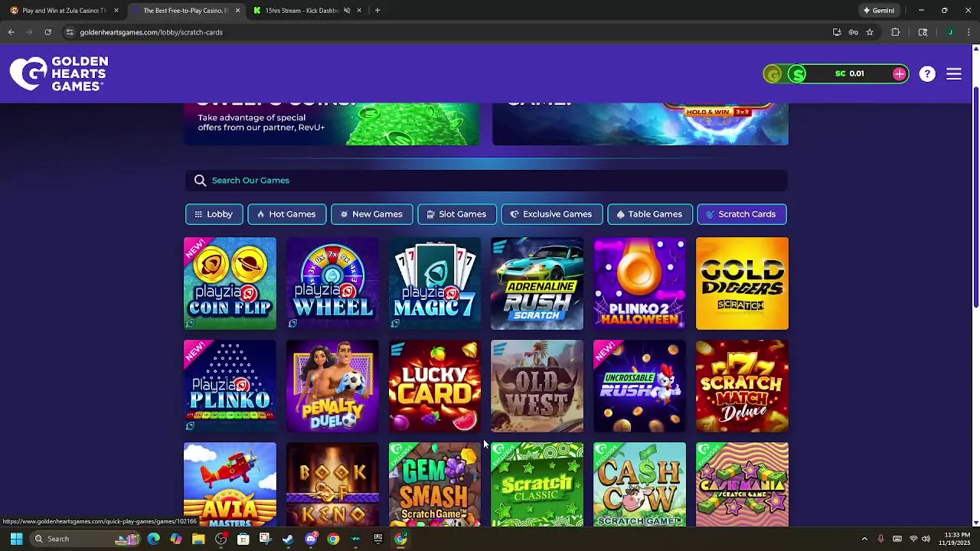Open Playzia Coin Flip game

[x=230, y=283]
